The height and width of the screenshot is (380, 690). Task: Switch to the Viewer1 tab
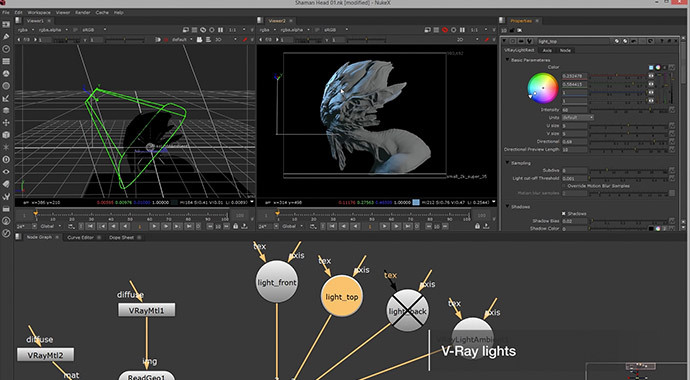[x=35, y=21]
